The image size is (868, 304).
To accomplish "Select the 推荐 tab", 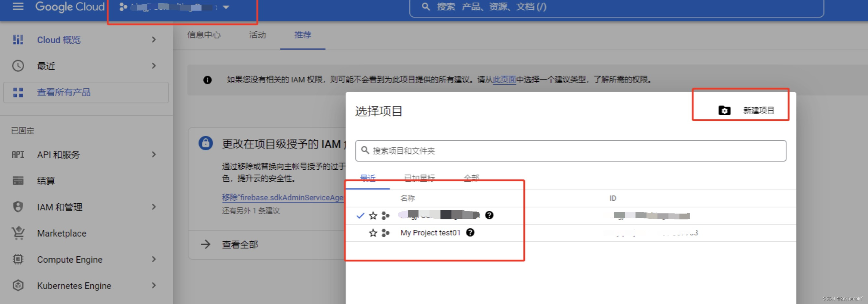I will coord(303,35).
